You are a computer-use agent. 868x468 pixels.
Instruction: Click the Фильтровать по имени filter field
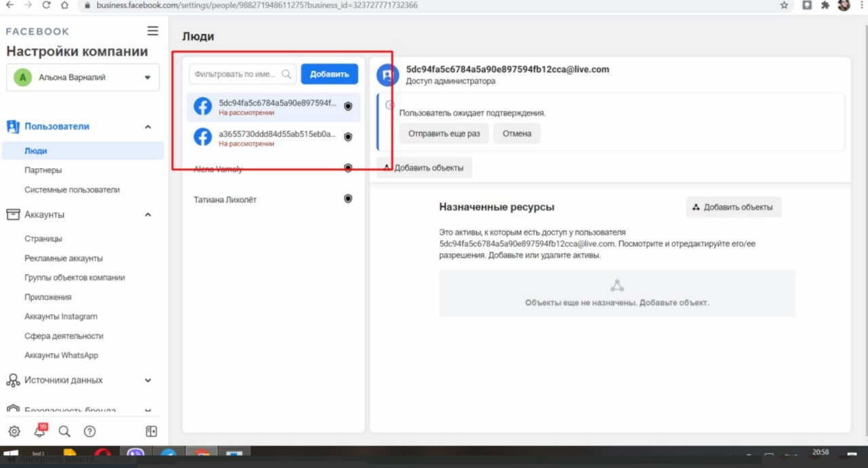pyautogui.click(x=243, y=74)
